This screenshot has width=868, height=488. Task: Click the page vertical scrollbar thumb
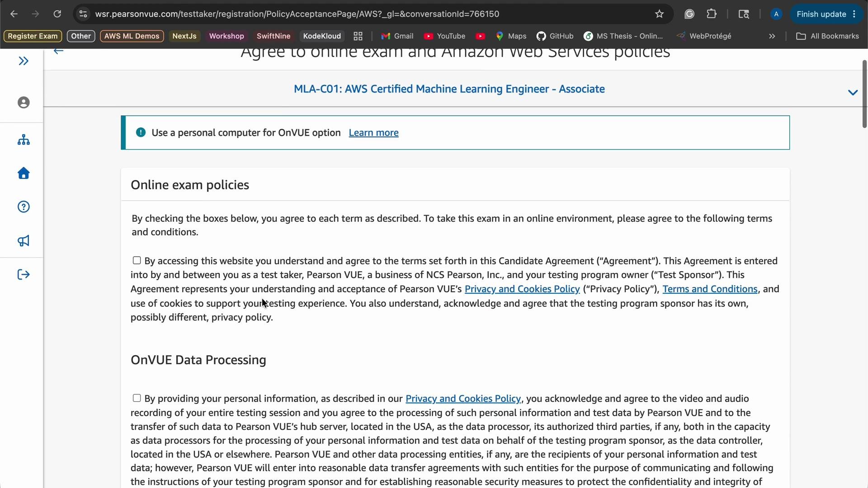point(864,94)
